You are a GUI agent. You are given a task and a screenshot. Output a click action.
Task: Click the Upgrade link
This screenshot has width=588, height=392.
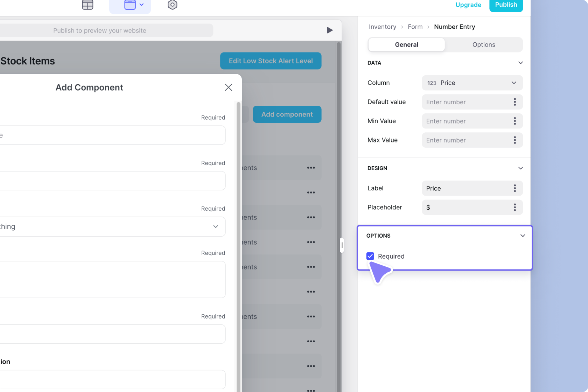[468, 5]
